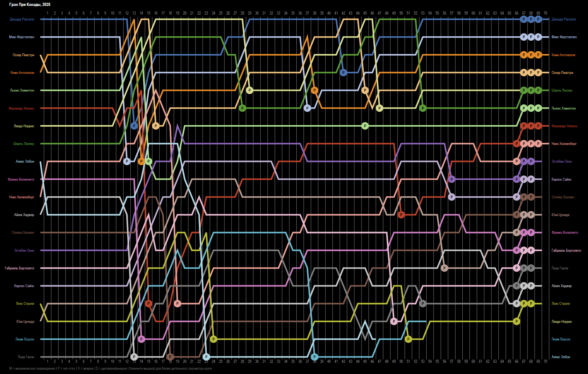
Task: Click right-side finishing label Оливер Берман
Action: click(563, 197)
